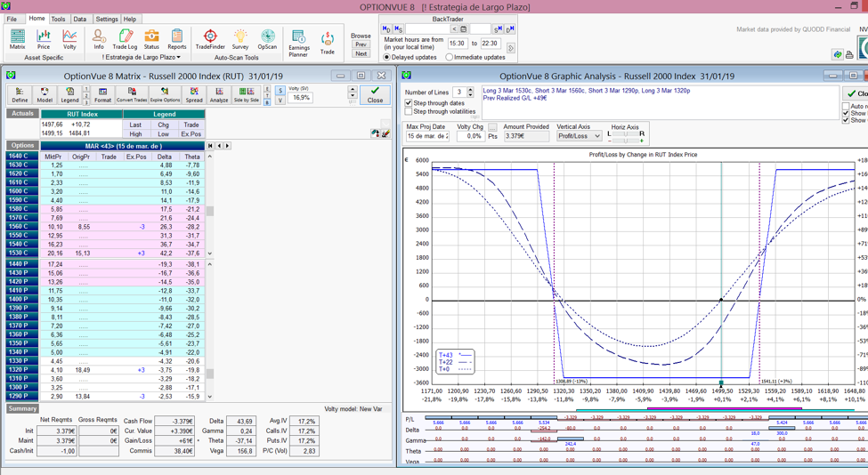Open the Tools tab
The image size is (868, 475).
(x=58, y=19)
